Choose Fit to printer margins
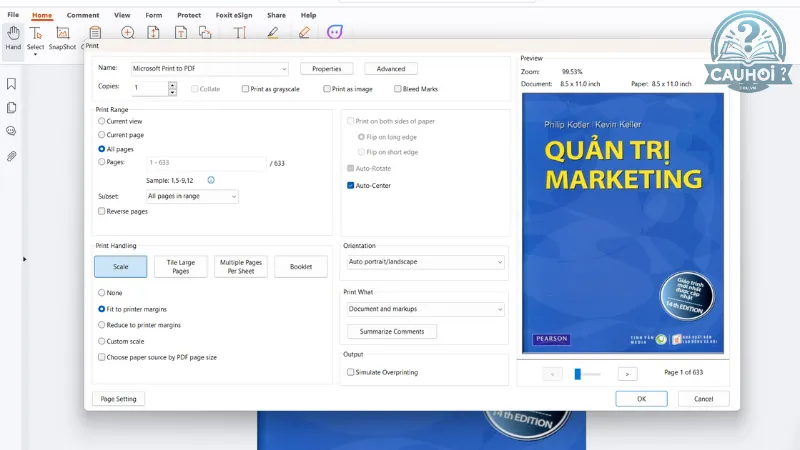Image resolution: width=800 pixels, height=450 pixels. tap(102, 309)
